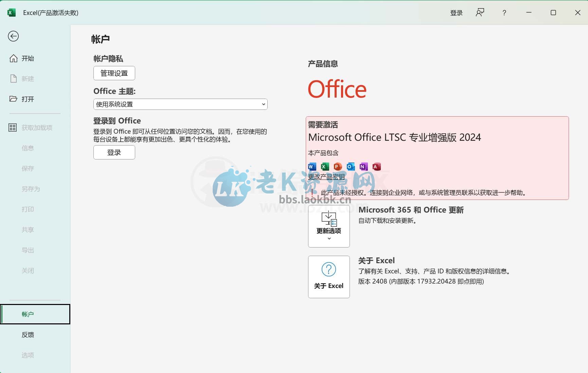The height and width of the screenshot is (373, 588).
Task: Expand the 更新选项 update options button
Action: (x=329, y=226)
